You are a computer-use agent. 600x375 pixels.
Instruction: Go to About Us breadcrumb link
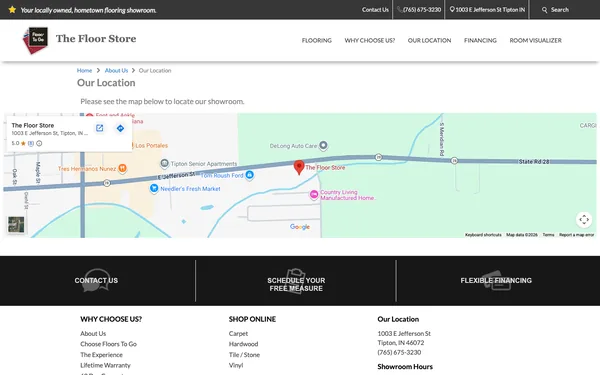[x=116, y=70]
